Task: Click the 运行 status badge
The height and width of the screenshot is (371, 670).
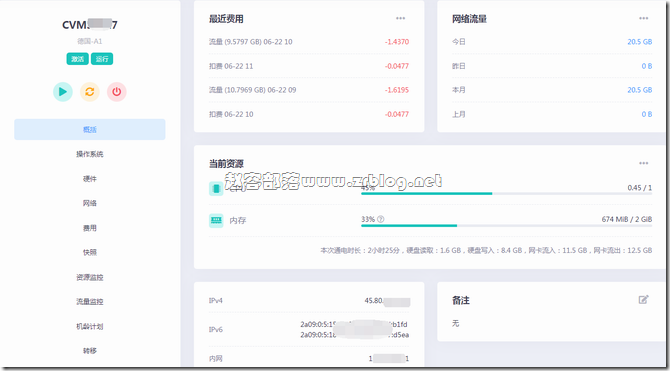Action: [102, 59]
